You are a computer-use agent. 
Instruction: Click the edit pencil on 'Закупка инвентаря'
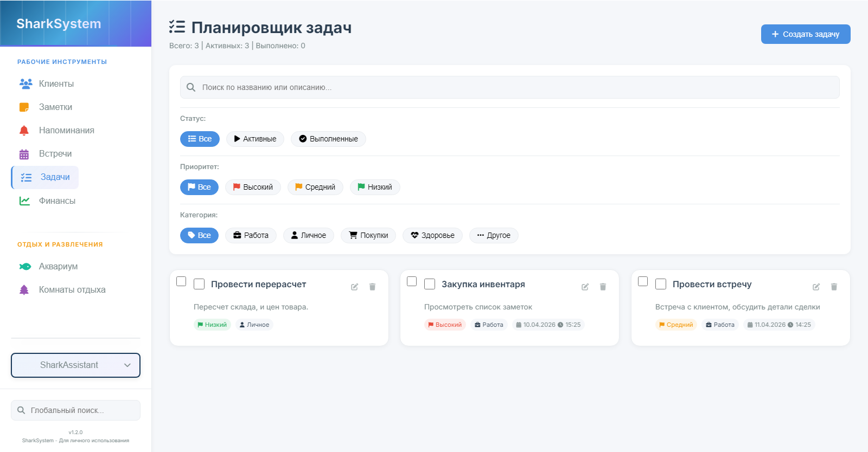tap(585, 287)
